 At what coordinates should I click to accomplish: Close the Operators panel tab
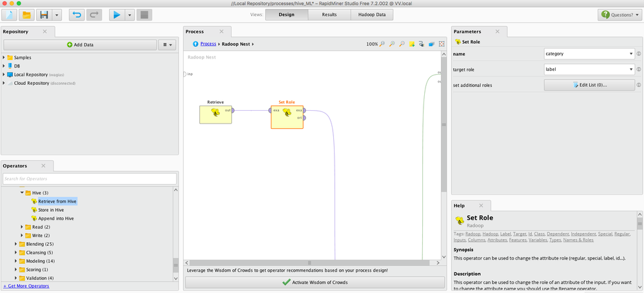(43, 165)
